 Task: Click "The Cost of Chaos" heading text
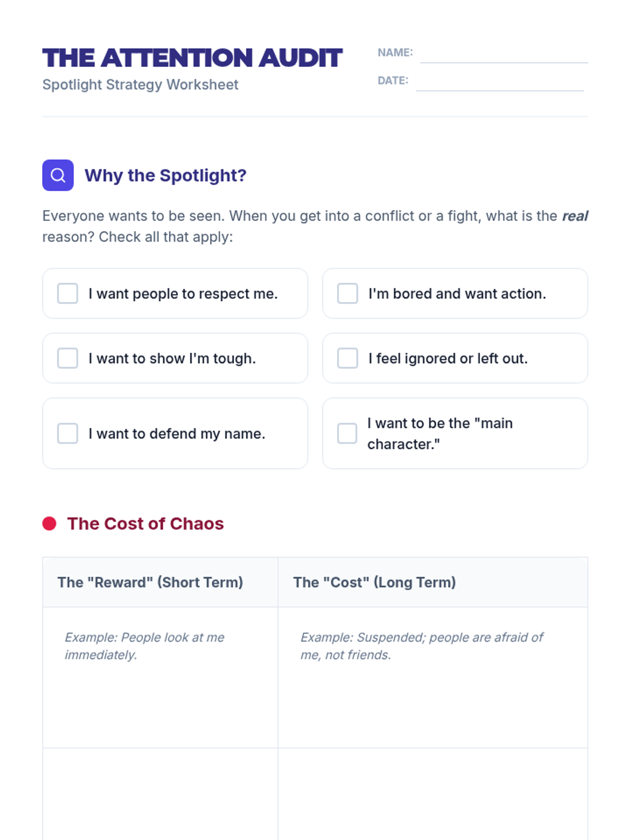click(145, 523)
